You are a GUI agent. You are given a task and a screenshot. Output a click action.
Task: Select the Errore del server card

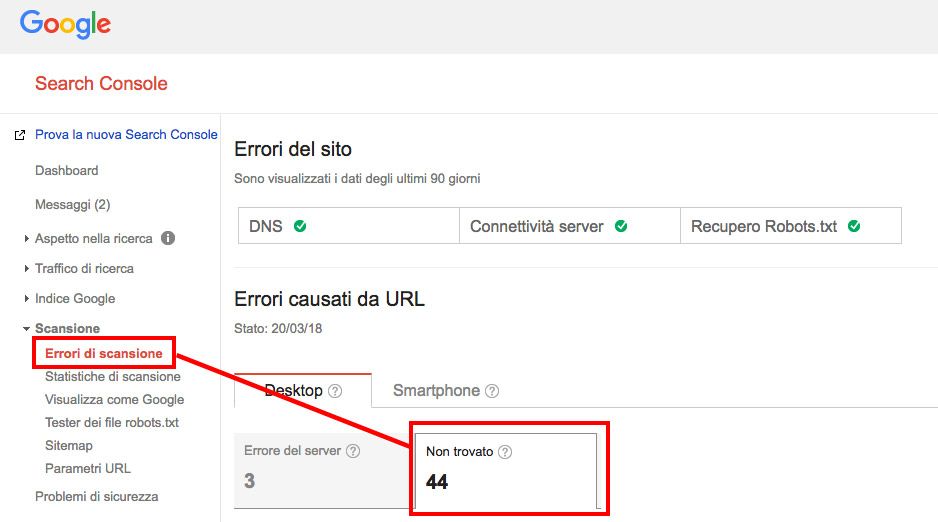tap(323, 471)
